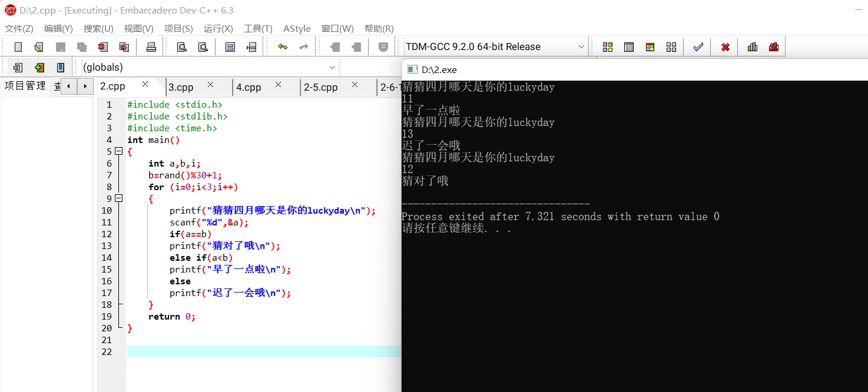Close the 4.cpp tab

(x=278, y=85)
